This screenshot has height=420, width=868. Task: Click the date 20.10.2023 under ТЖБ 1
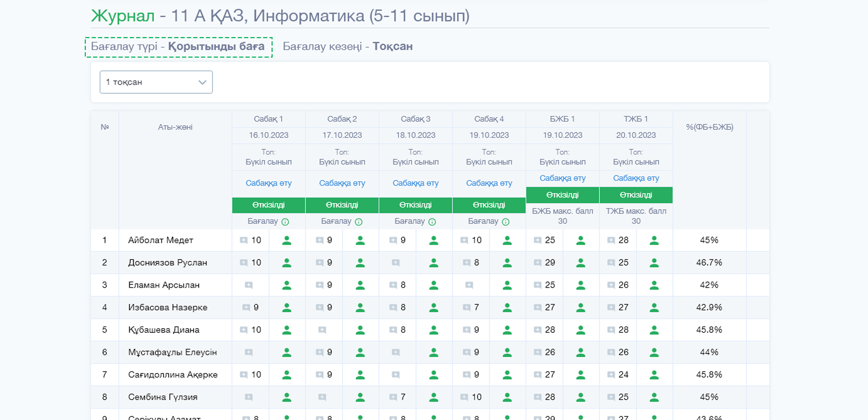pos(636,135)
